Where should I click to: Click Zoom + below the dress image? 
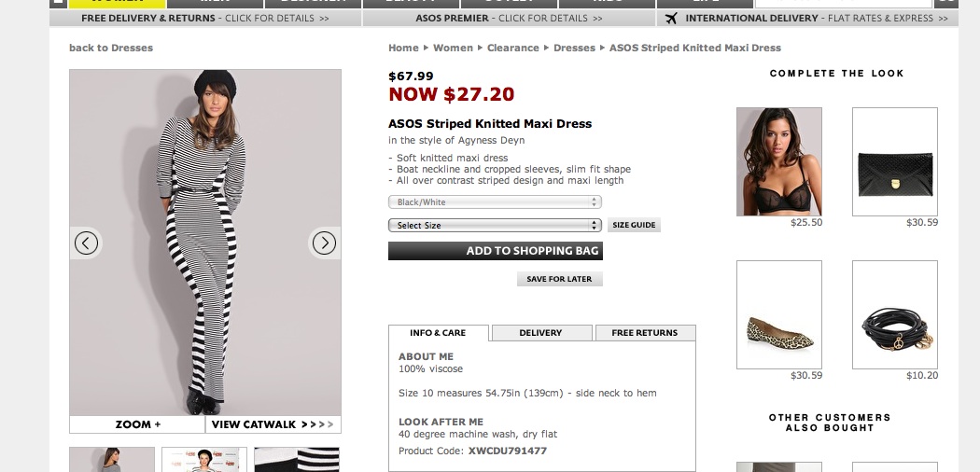[x=137, y=424]
